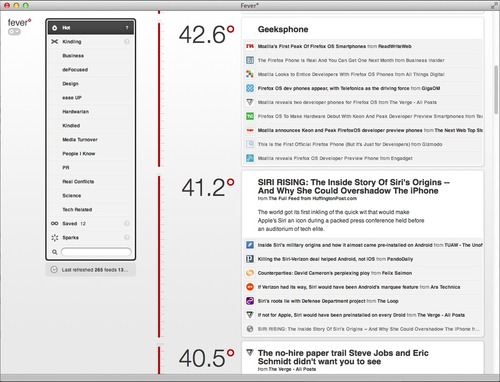Click the magnifier search icon in sidebar
500x382 pixels.
click(x=55, y=252)
